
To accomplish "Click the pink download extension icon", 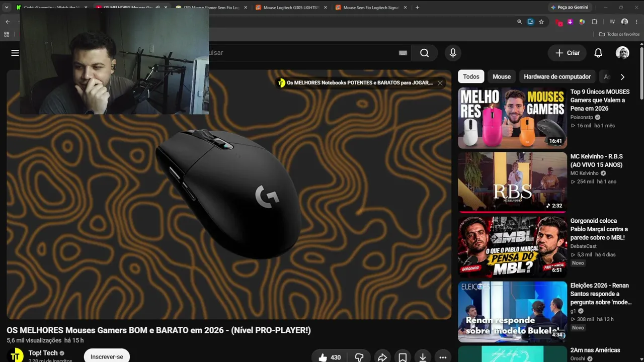I will [x=570, y=22].
